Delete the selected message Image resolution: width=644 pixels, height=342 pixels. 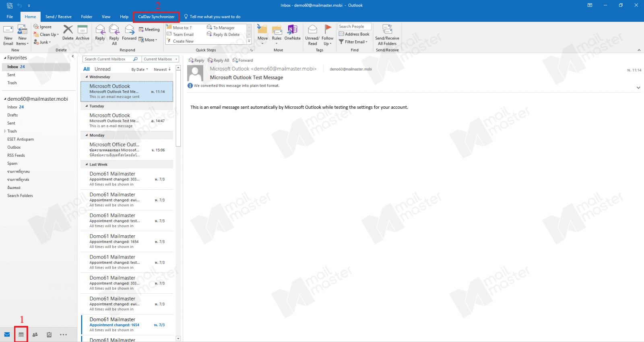68,33
